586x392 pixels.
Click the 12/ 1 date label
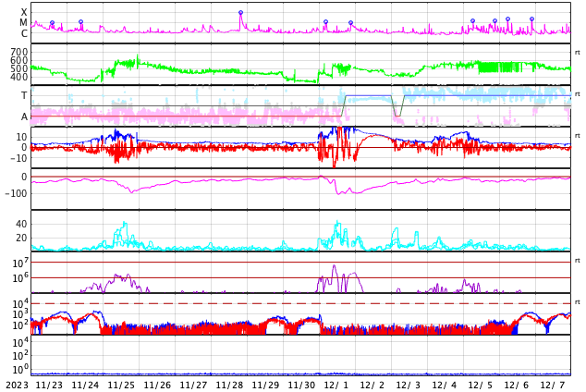click(x=336, y=385)
